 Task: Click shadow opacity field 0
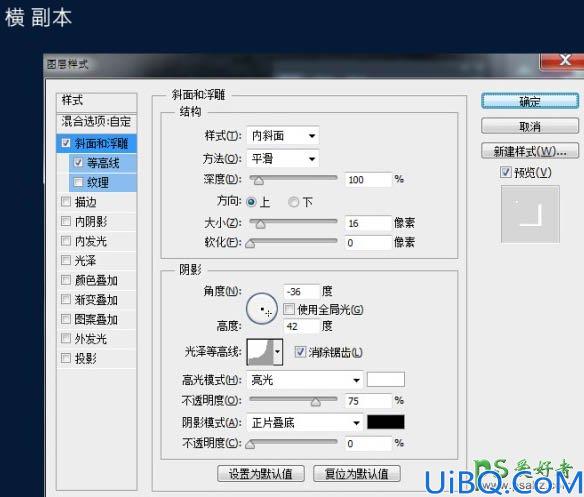368,443
